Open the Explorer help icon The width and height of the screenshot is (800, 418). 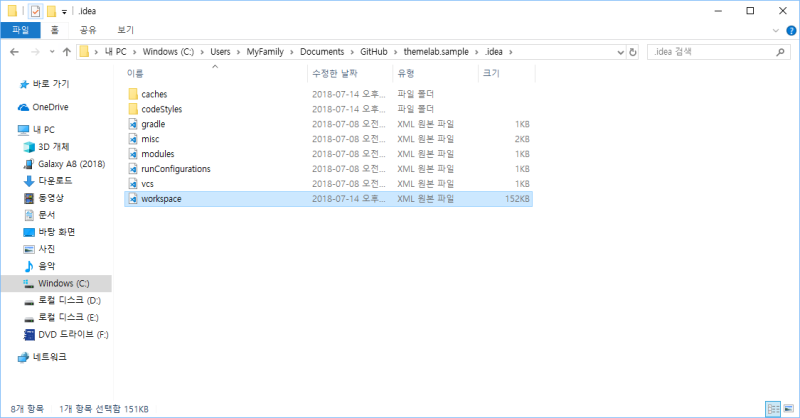coord(791,31)
